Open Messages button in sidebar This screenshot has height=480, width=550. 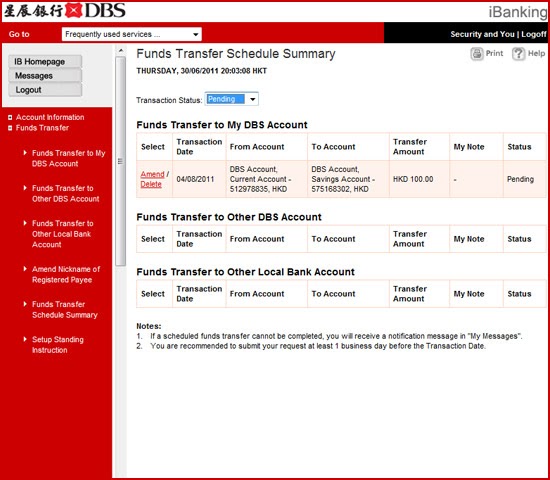45,76
